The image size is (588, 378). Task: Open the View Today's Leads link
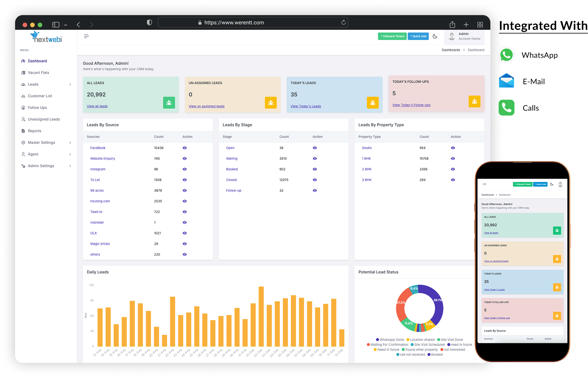[x=306, y=106]
